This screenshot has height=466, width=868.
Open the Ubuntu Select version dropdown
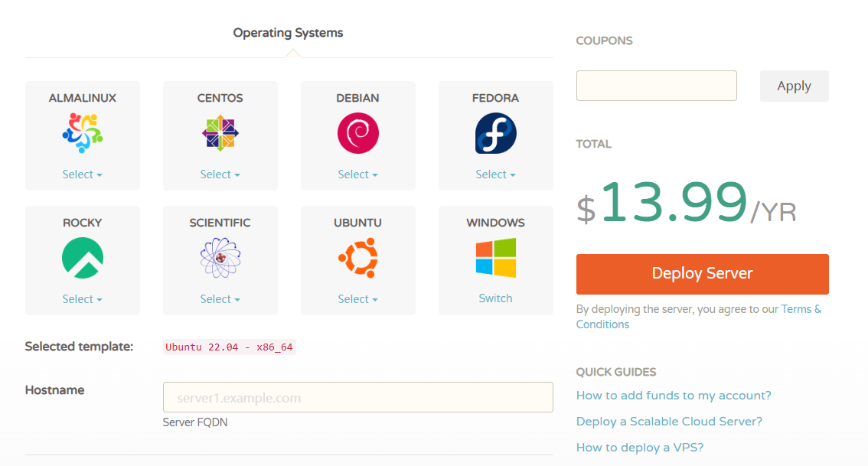click(358, 299)
